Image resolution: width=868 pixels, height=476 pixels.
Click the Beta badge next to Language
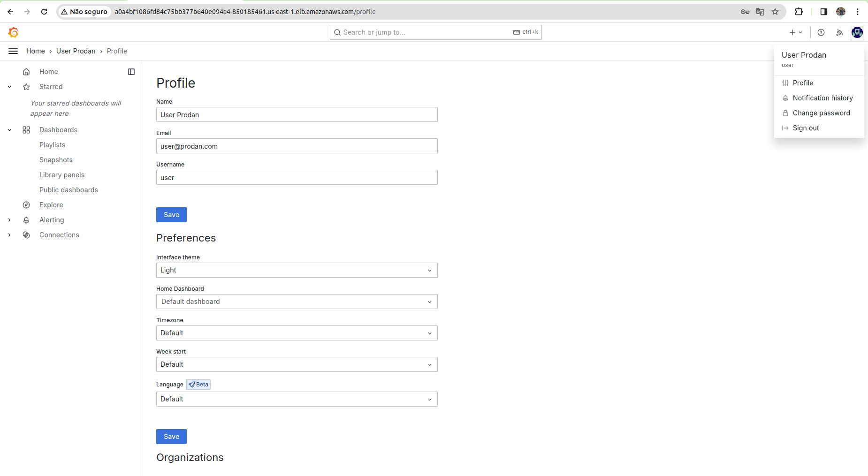pos(198,385)
